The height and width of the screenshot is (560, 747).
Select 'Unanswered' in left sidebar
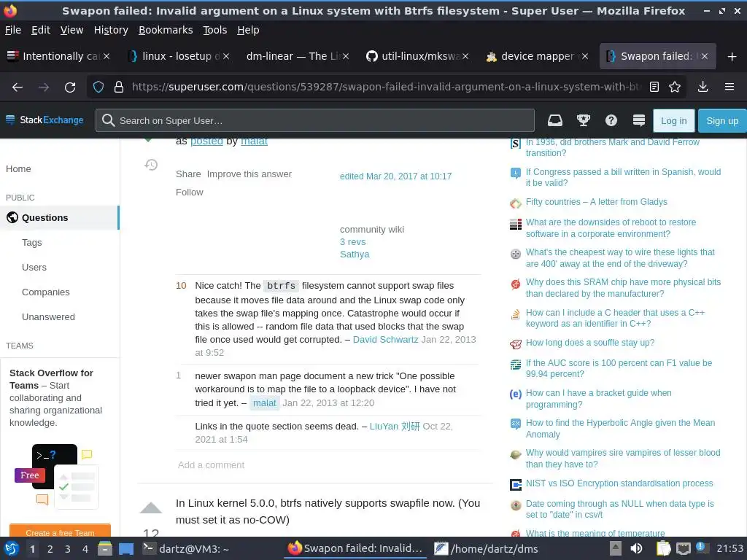point(48,316)
